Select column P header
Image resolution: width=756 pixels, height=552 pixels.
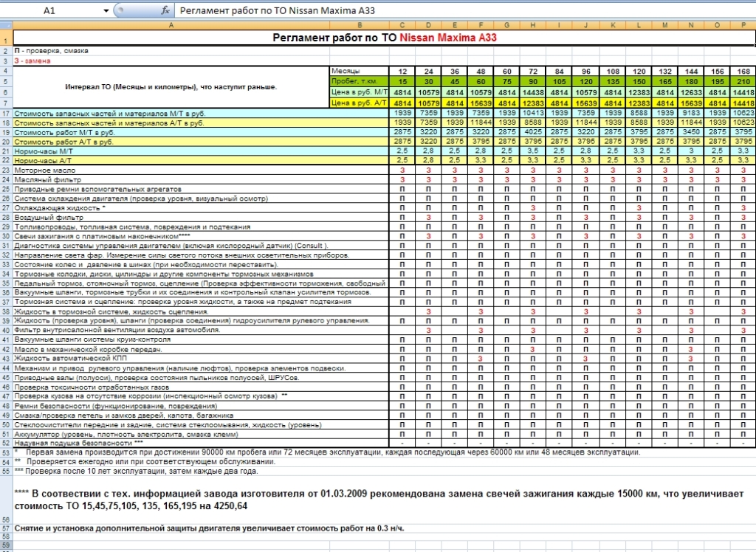click(x=743, y=26)
